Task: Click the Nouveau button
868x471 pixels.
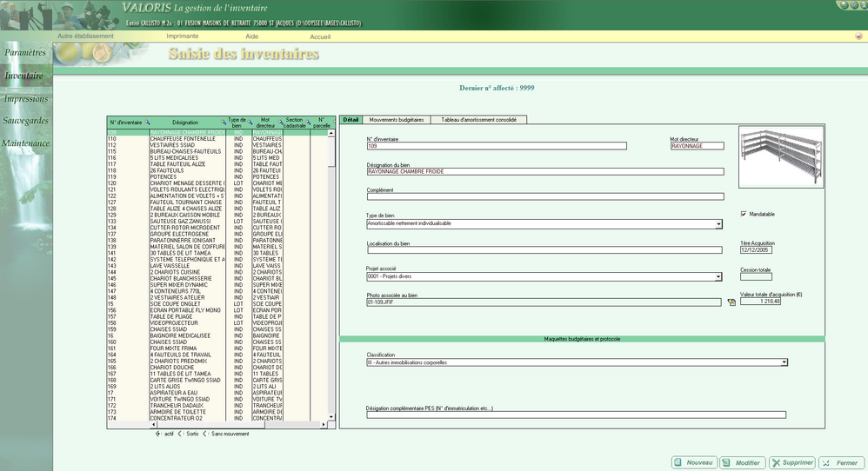Action: (694, 463)
